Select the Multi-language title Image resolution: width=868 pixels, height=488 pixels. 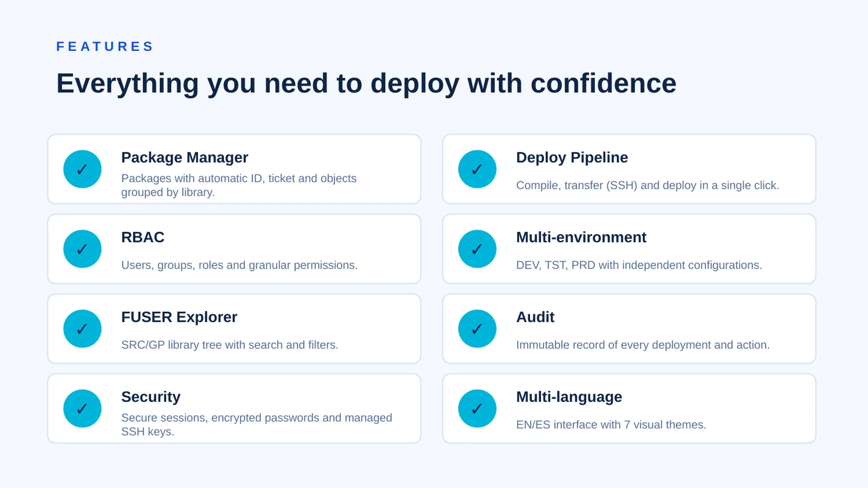pyautogui.click(x=569, y=397)
